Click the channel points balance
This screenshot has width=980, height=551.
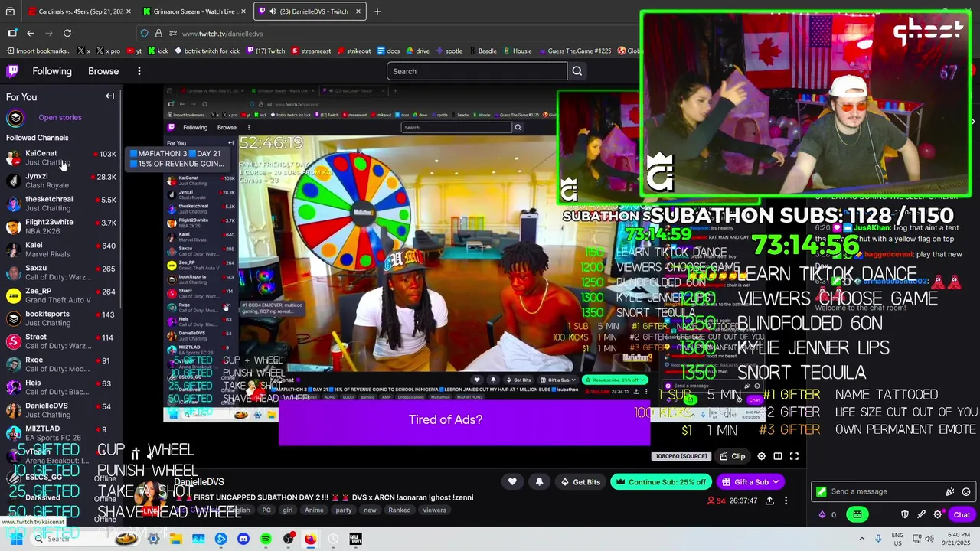tap(828, 514)
